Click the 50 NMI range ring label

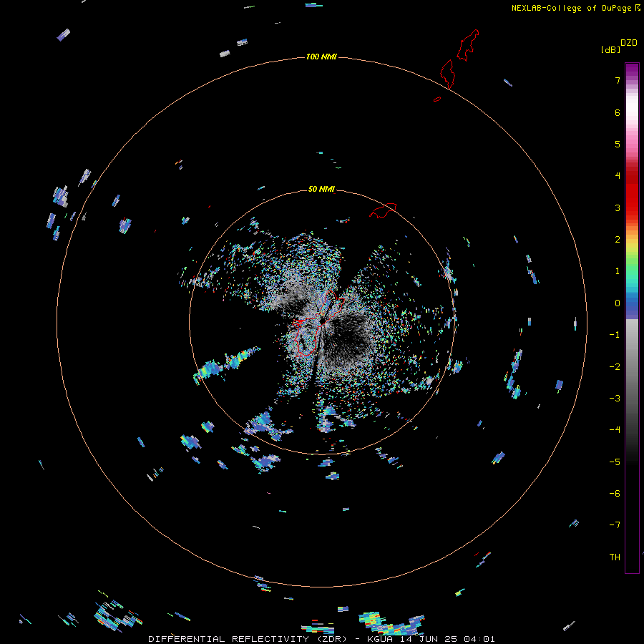coord(321,189)
